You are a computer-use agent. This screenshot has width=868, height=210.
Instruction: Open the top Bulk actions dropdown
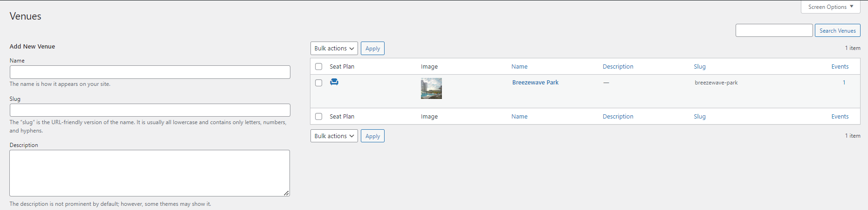tap(334, 49)
